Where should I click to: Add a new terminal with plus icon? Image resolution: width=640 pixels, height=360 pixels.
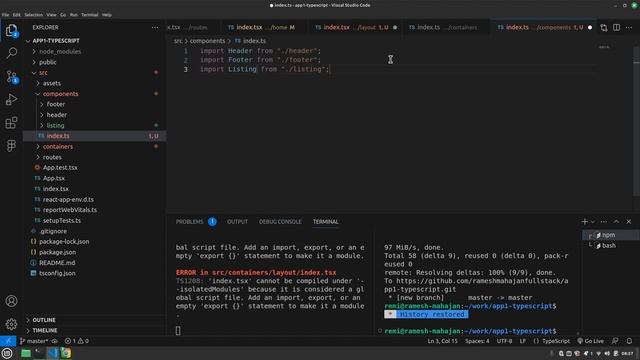tap(584, 222)
